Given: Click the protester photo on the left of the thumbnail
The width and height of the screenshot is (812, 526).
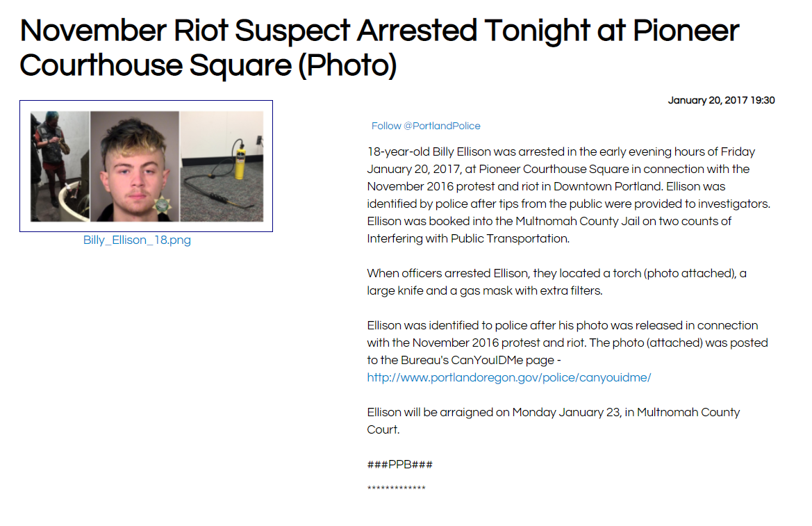Looking at the screenshot, I should click(x=60, y=166).
